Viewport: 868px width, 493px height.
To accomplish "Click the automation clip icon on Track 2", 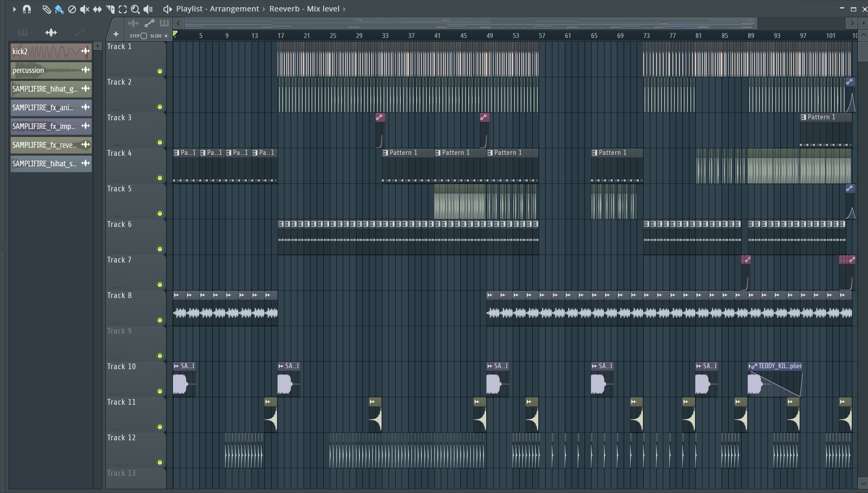I will point(849,82).
